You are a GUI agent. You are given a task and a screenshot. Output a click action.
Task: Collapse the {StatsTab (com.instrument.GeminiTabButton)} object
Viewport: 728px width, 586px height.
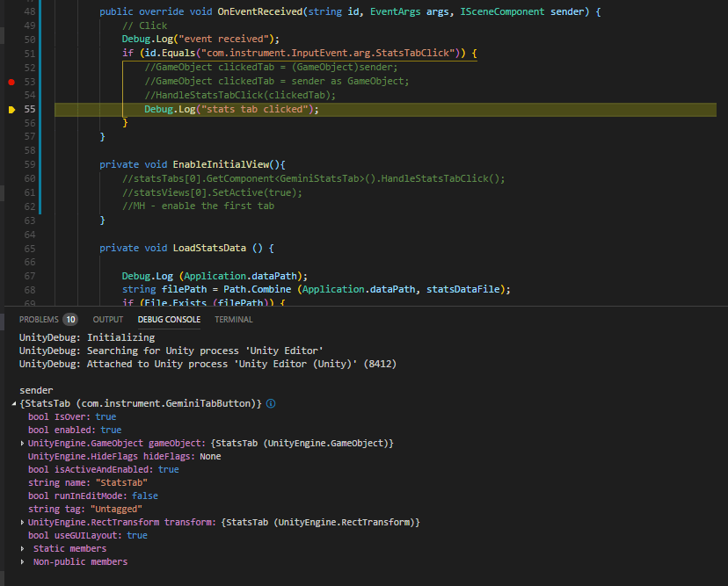click(14, 403)
